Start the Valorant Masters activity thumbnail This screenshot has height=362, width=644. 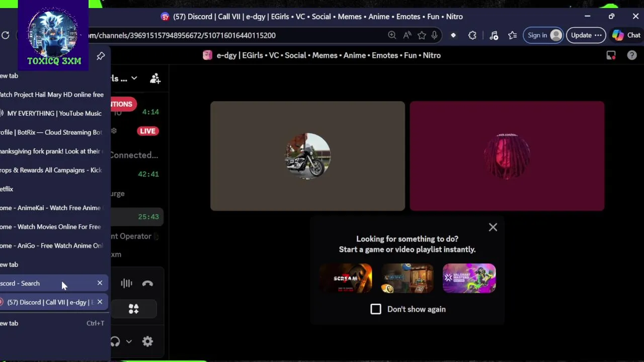[469, 278]
